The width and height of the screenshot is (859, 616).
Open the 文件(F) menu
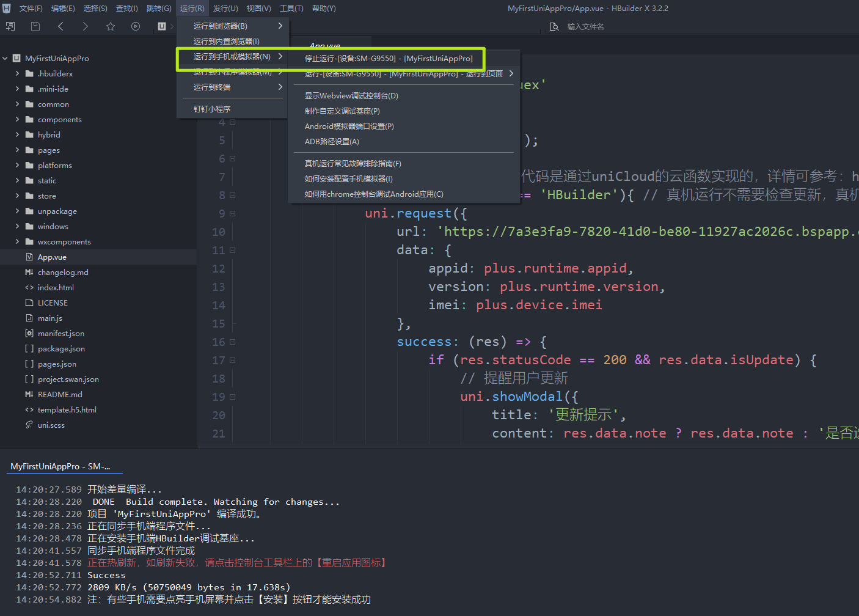(x=31, y=9)
